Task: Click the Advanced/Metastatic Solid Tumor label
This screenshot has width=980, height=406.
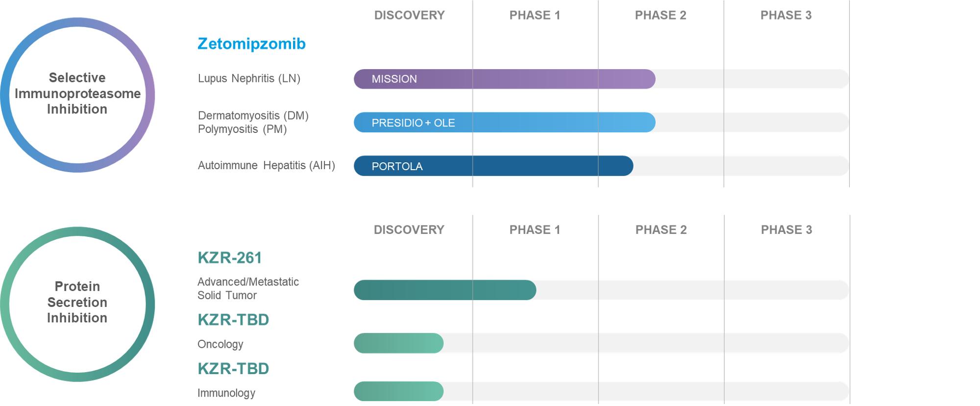Action: coord(248,288)
